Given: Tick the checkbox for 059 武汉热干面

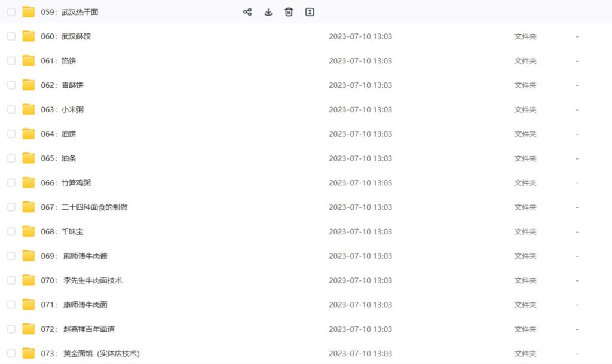Looking at the screenshot, I should point(11,12).
